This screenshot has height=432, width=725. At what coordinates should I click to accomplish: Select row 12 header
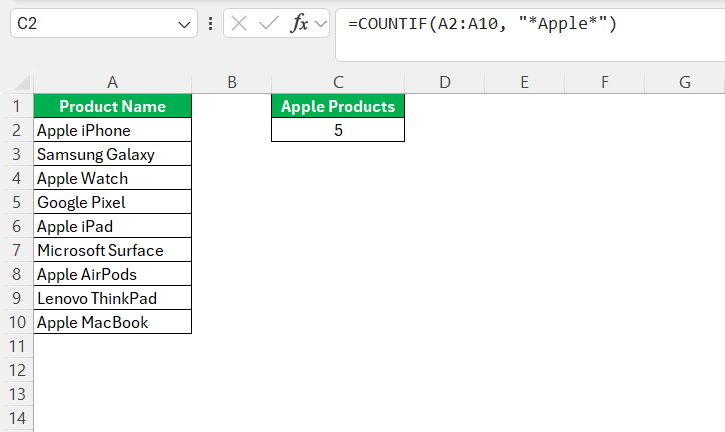pos(17,370)
